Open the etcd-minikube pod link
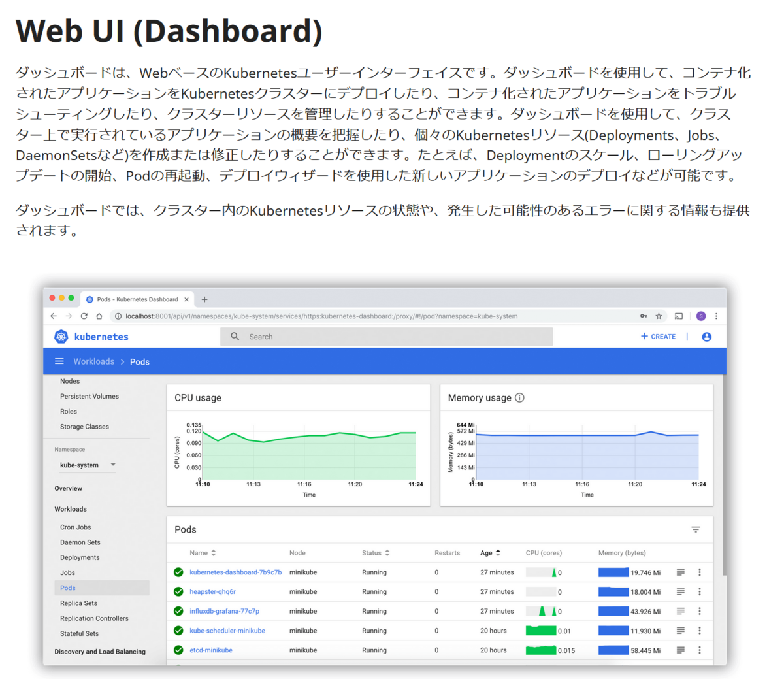Viewport: 784px width, 679px height. [211, 650]
